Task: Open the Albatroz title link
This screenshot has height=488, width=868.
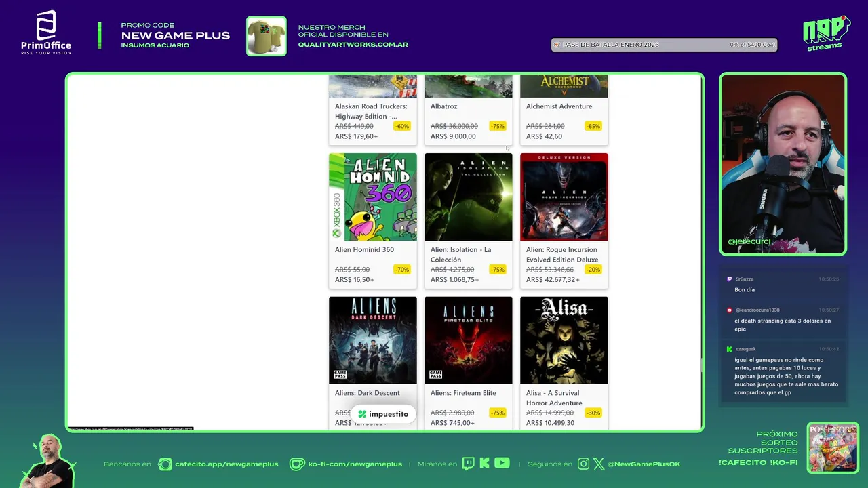Action: click(x=443, y=106)
